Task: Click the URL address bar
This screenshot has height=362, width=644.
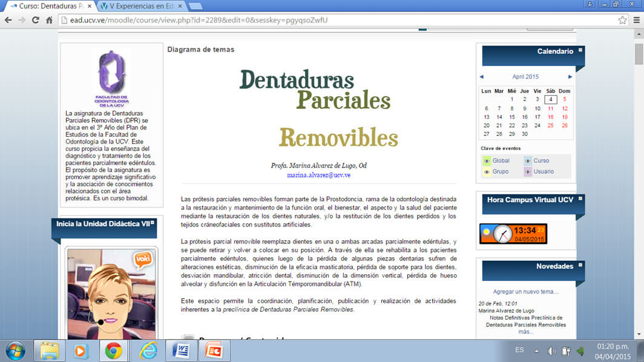Action: (x=333, y=20)
